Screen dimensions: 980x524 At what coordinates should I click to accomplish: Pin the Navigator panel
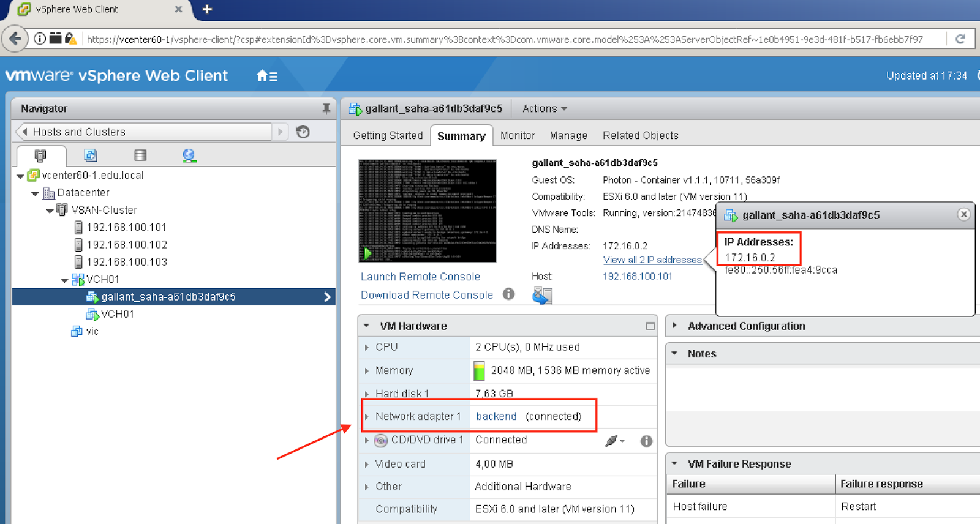point(326,109)
